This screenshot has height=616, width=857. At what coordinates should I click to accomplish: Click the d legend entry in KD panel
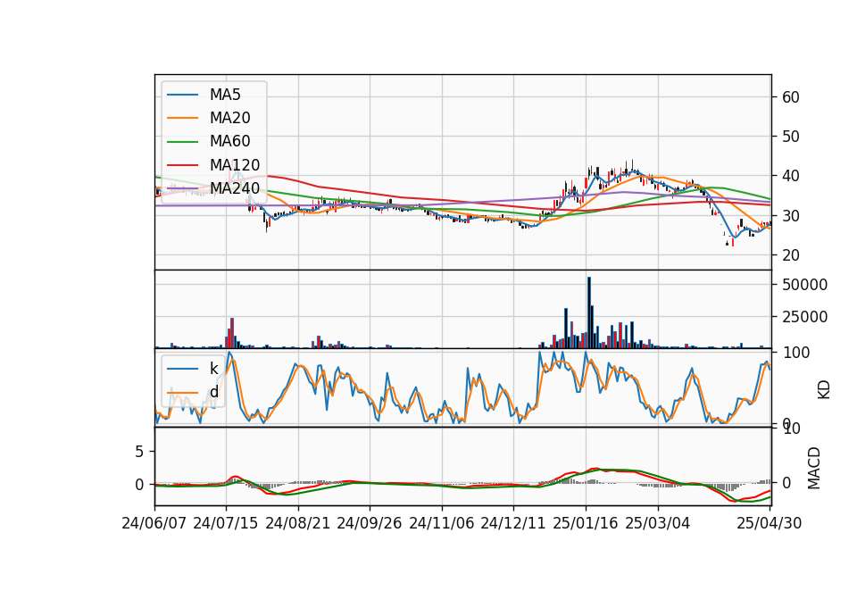coord(193,392)
